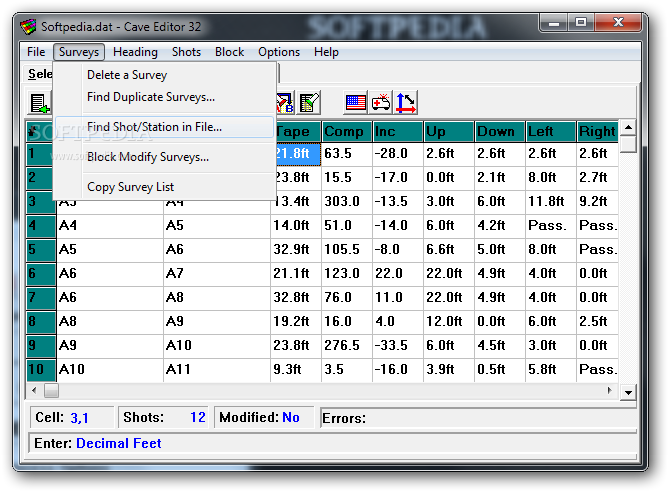The height and width of the screenshot is (492, 669).
Task: Click the blue and red axes icon
Action: click(x=406, y=103)
